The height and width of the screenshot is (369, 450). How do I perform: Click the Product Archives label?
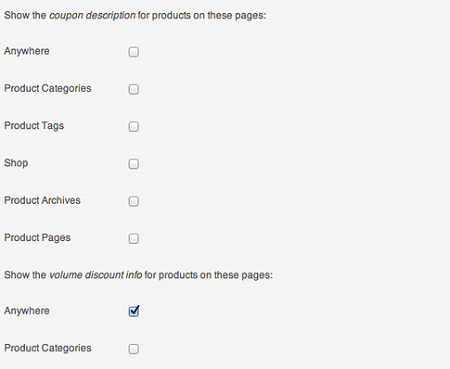pyautogui.click(x=42, y=200)
